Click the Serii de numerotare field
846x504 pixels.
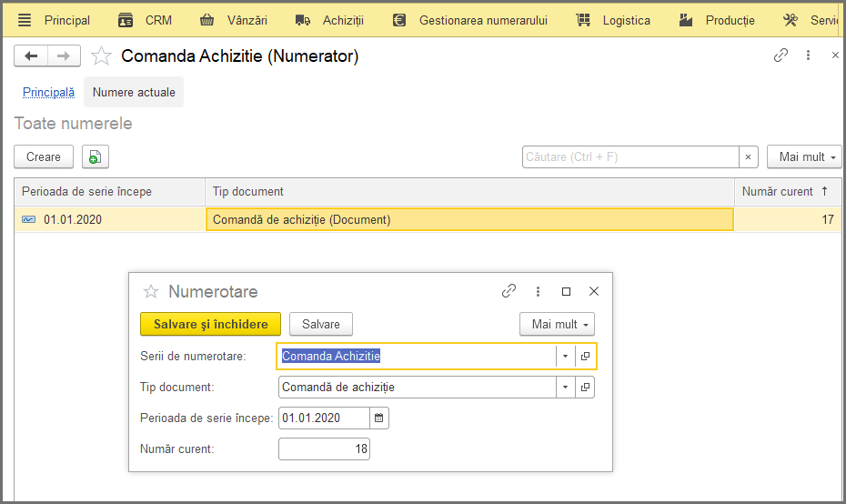417,356
